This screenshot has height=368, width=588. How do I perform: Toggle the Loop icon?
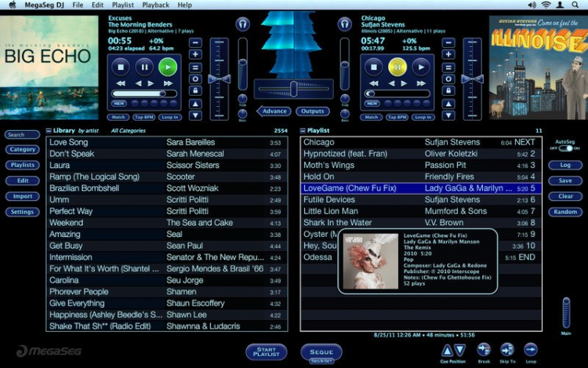531,350
